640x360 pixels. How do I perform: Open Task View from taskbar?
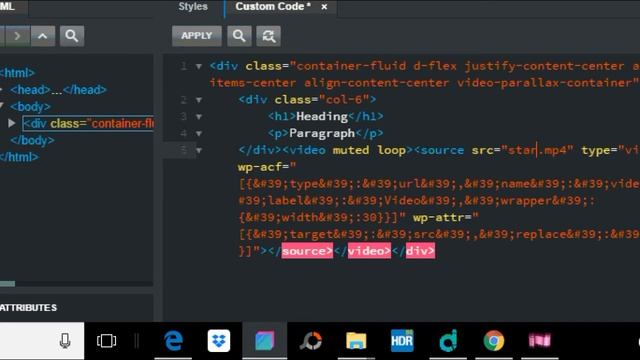[x=106, y=341]
